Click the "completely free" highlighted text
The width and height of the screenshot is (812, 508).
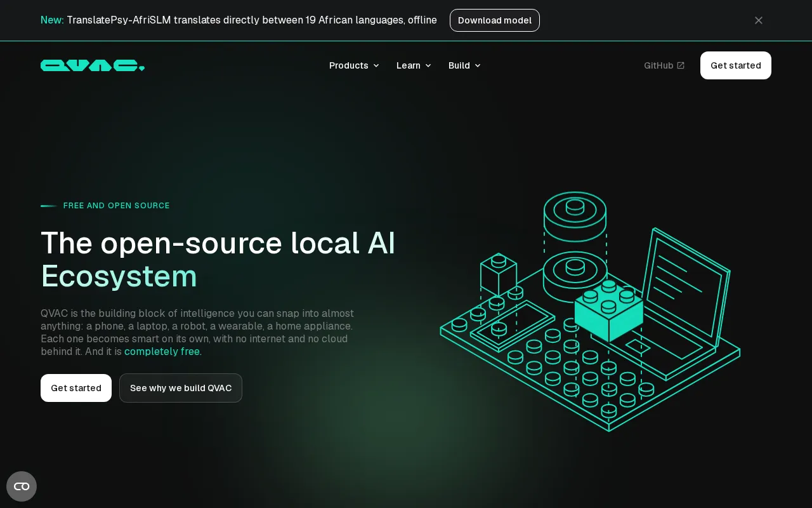pos(163,351)
